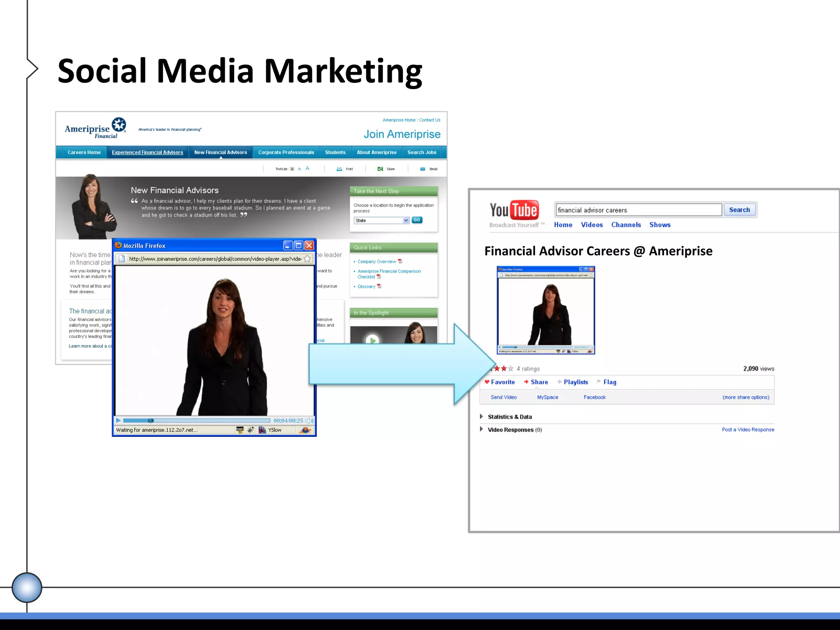Expand the Video Responses section
Screen dimensions: 840x630
coord(482,429)
